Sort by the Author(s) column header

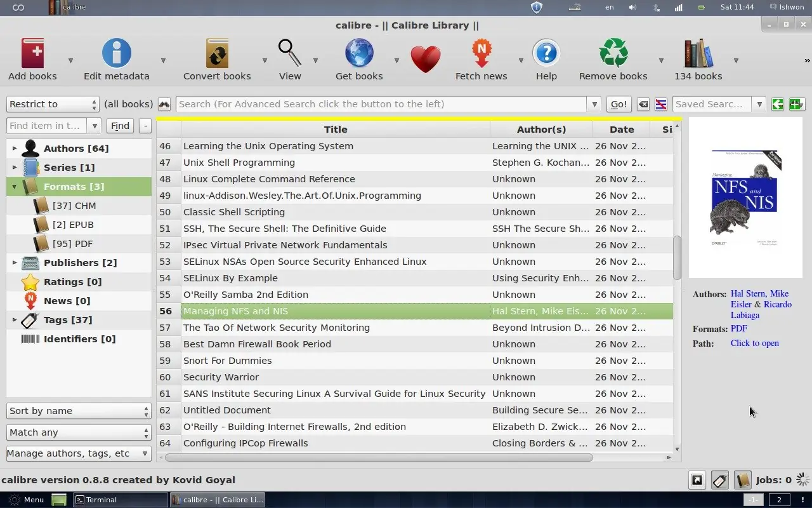[541, 130]
